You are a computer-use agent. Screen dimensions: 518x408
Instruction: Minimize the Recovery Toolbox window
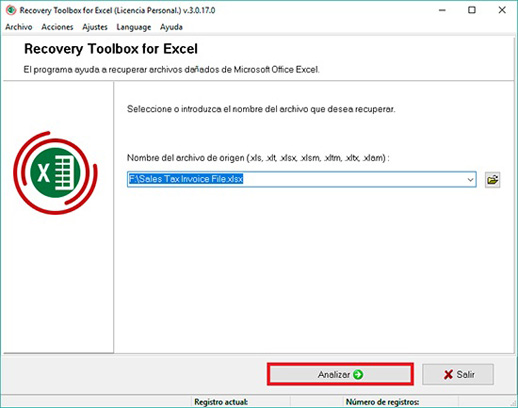pyautogui.click(x=442, y=10)
